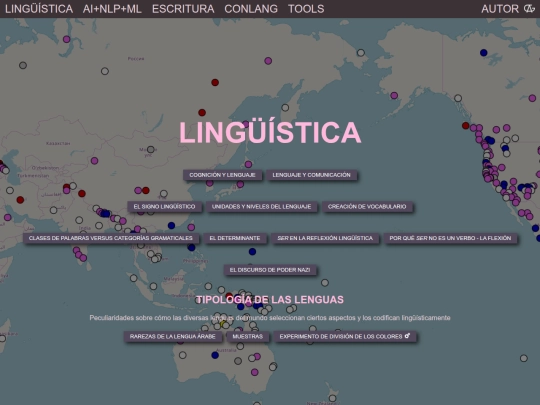Open the AUTOR page link
This screenshot has width=540, height=405.
(x=500, y=9)
